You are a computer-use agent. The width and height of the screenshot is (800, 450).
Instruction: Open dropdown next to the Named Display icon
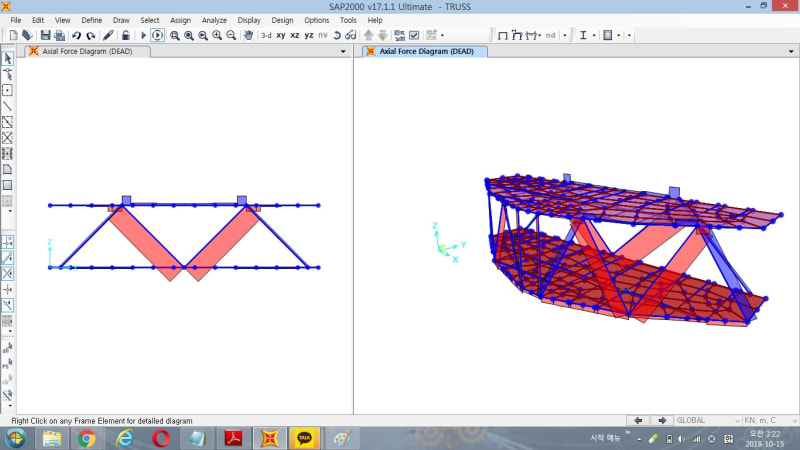coord(619,35)
